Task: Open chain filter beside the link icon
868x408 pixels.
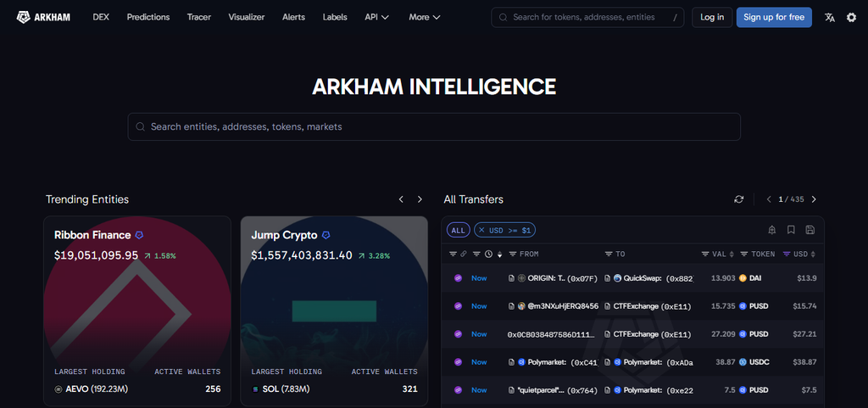Action: point(453,254)
